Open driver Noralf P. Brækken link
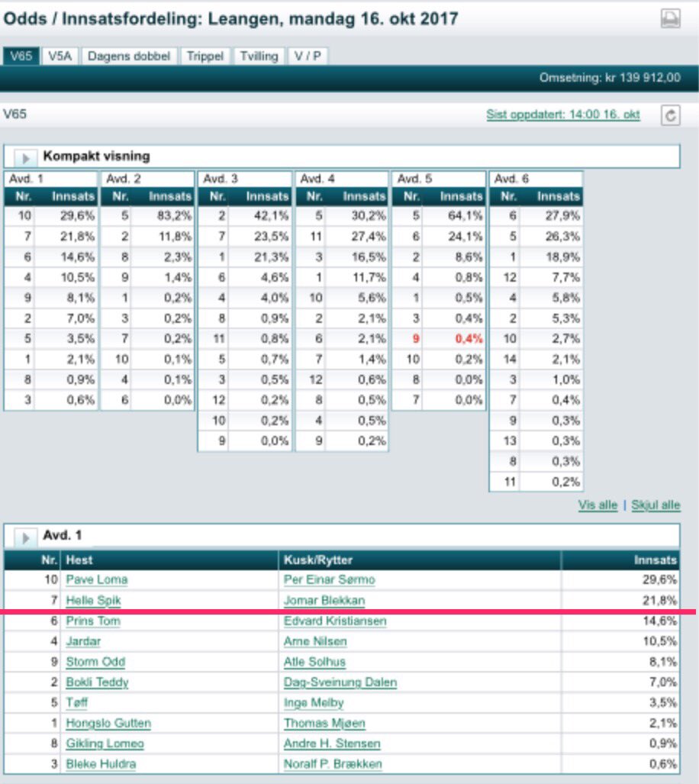 pos(333,764)
